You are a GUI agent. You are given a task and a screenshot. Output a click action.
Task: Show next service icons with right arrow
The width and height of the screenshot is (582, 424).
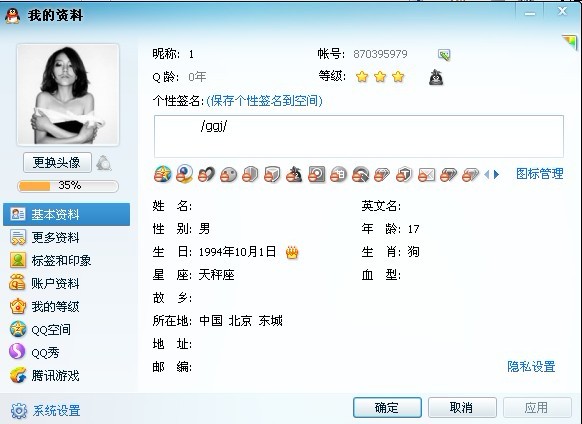pos(497,174)
